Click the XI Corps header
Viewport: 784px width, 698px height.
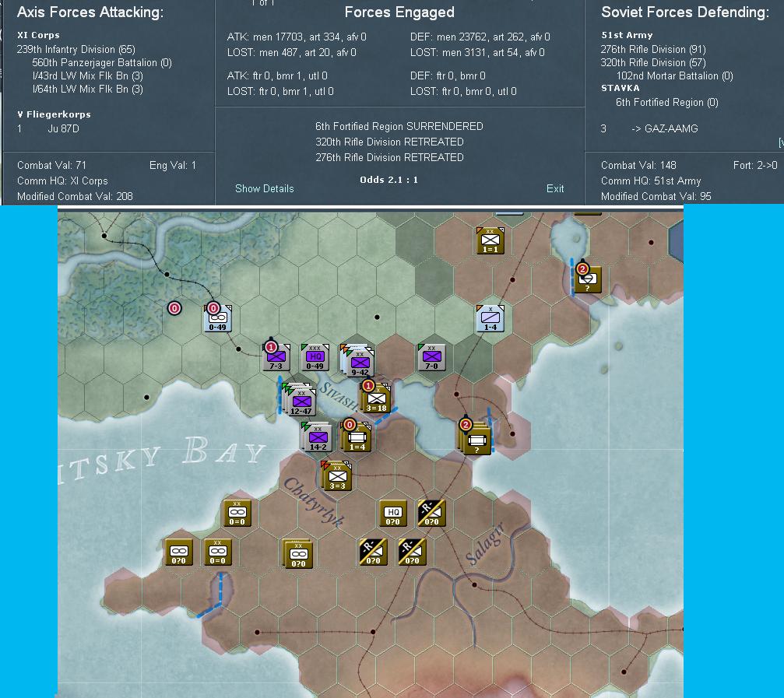38,35
